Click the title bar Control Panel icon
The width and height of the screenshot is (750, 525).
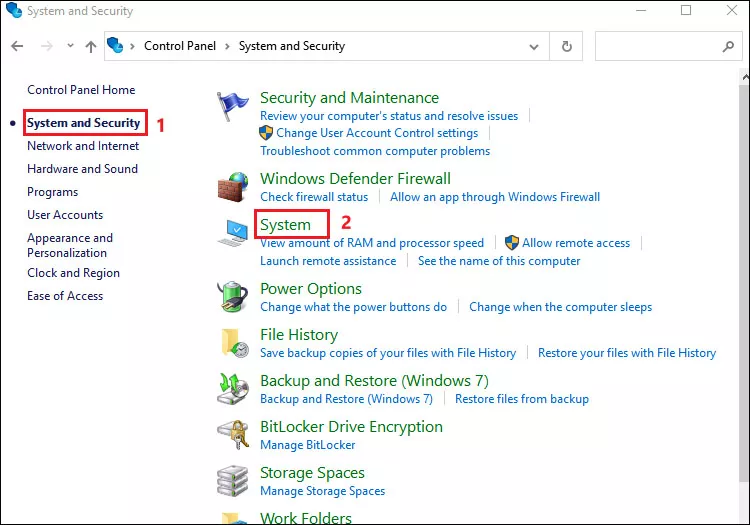[14, 11]
